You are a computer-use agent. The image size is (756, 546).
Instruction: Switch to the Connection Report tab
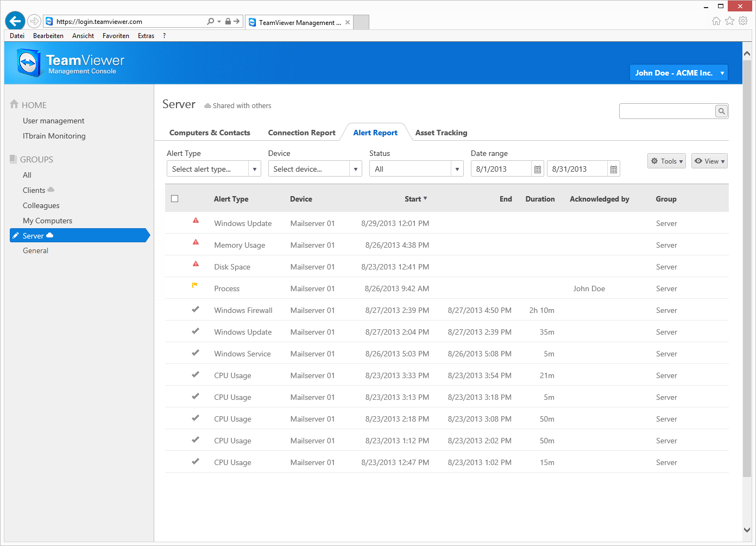(301, 132)
